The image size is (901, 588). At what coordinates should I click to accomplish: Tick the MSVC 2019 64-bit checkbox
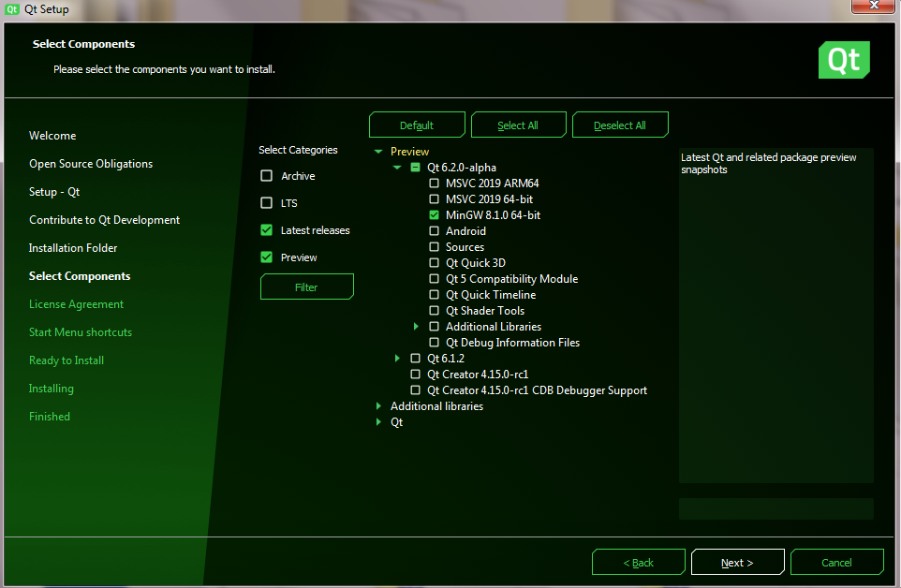point(434,199)
